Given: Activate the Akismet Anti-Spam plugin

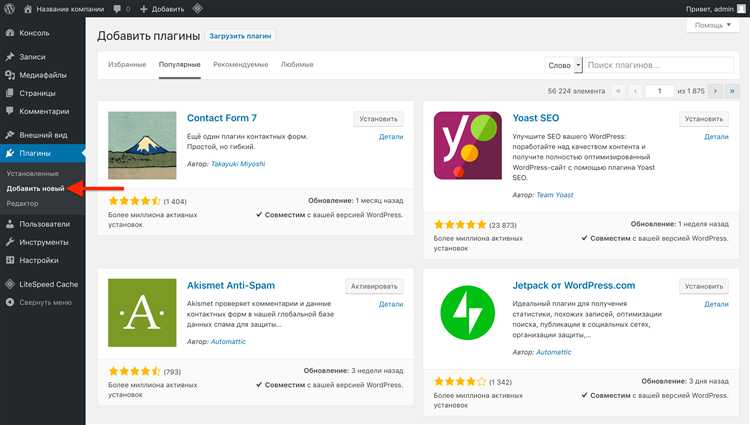Looking at the screenshot, I should click(x=374, y=286).
